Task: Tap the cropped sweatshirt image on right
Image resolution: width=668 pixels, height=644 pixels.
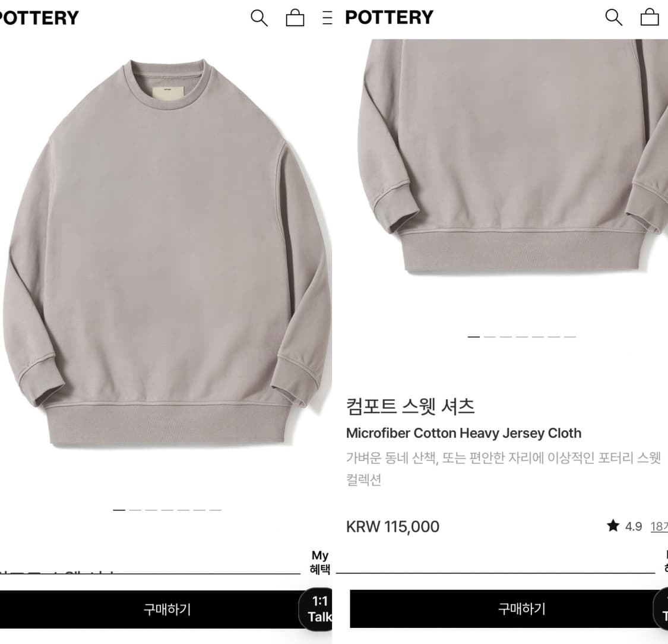Action: [x=511, y=156]
